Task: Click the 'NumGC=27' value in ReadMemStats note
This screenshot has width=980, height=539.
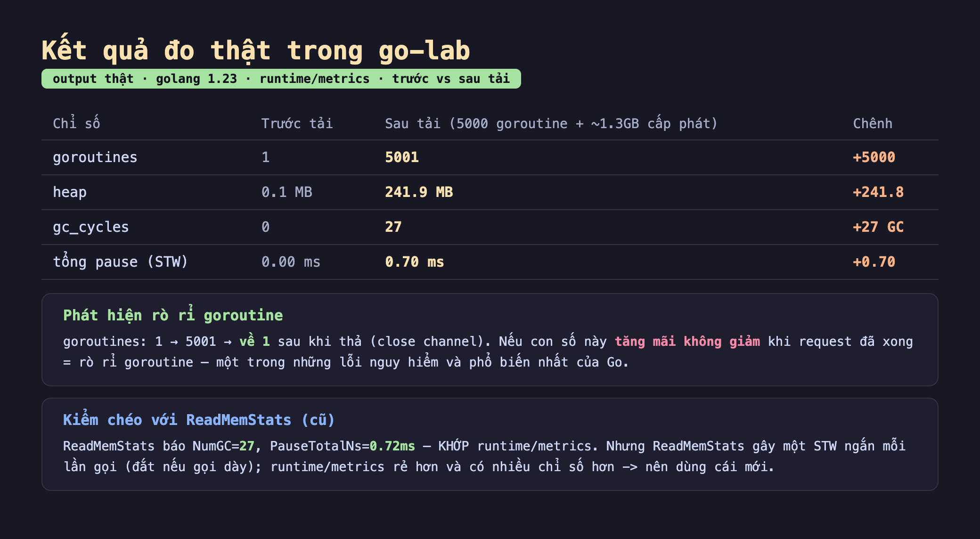Action: (223, 446)
